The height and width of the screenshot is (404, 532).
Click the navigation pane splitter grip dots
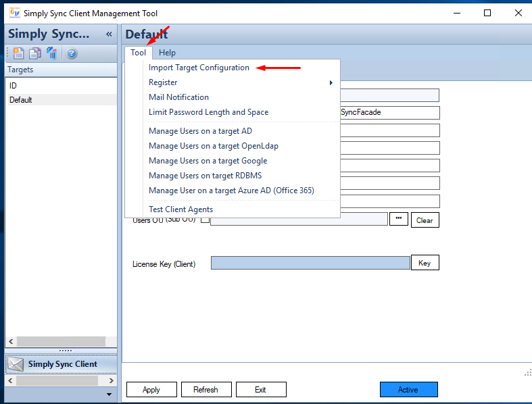click(x=65, y=350)
